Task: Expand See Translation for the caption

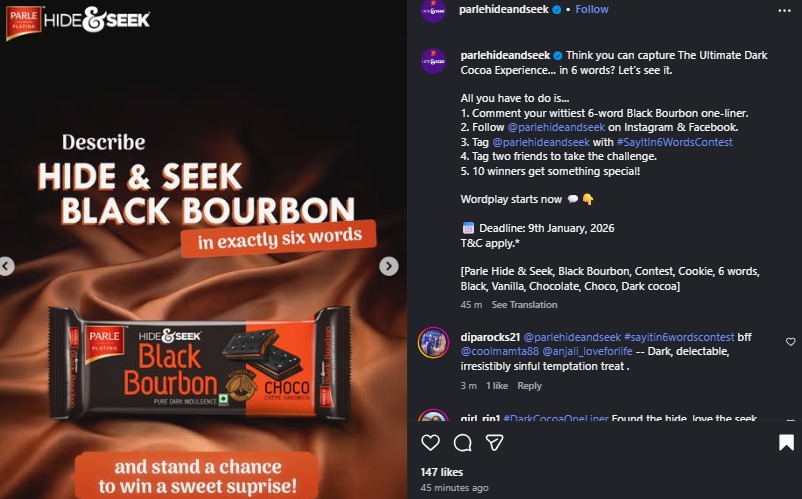Action: pos(524,305)
